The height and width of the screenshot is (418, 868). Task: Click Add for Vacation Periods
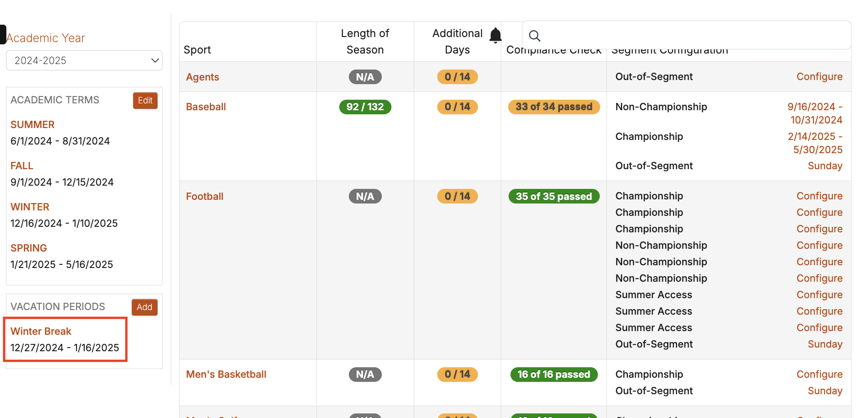pyautogui.click(x=144, y=307)
